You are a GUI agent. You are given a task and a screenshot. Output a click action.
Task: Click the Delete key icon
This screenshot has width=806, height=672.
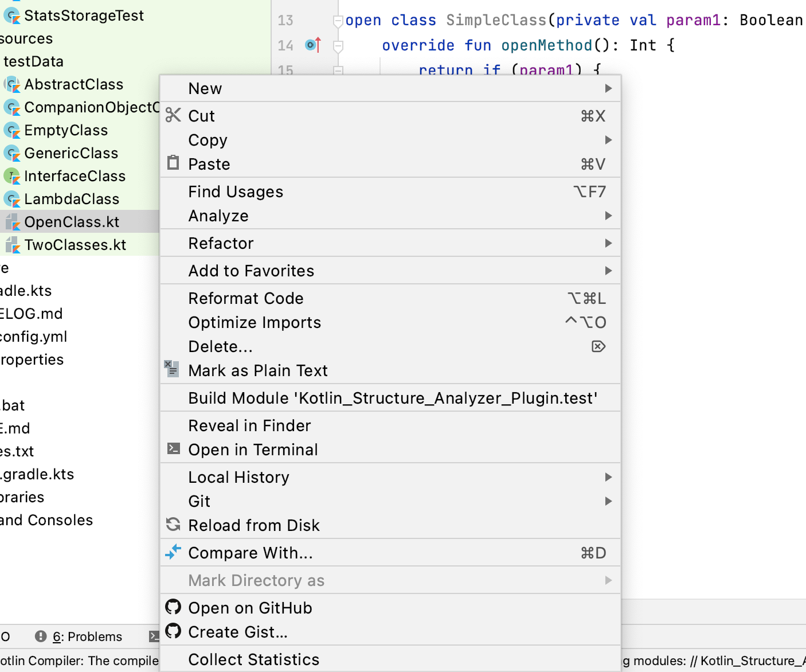(598, 346)
